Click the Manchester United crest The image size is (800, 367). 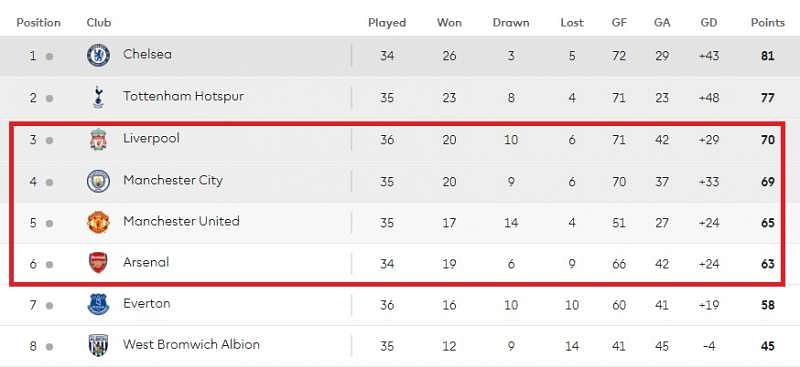click(98, 223)
